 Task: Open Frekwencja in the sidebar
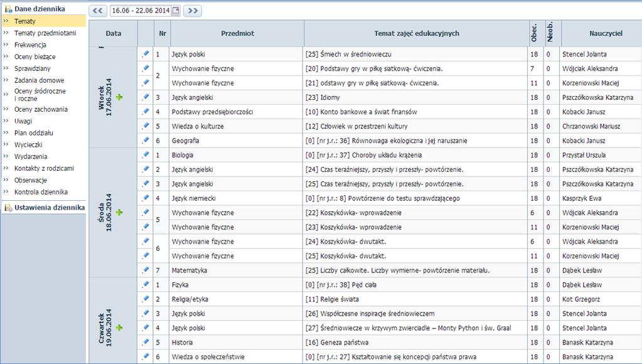(30, 45)
